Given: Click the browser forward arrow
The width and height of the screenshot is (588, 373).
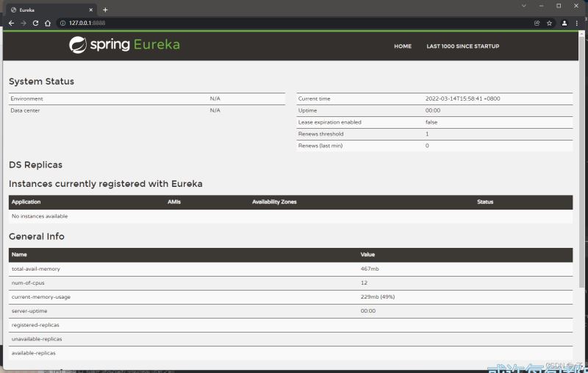Looking at the screenshot, I should click(24, 23).
